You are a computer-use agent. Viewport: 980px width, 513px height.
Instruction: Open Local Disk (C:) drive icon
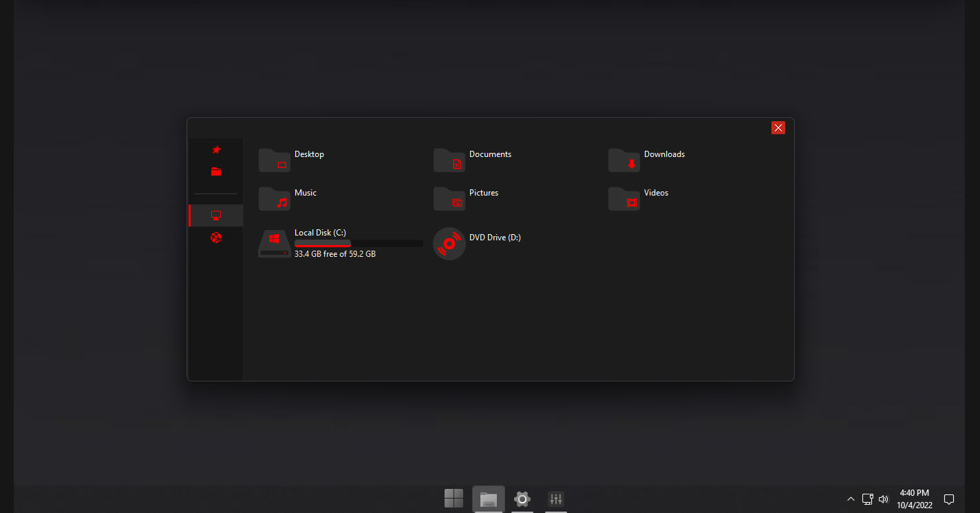tap(274, 243)
